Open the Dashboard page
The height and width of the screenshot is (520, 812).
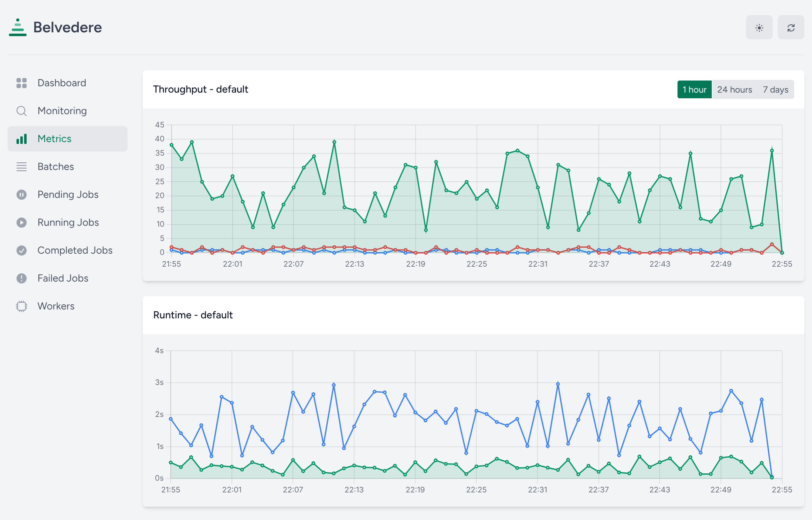(68, 83)
